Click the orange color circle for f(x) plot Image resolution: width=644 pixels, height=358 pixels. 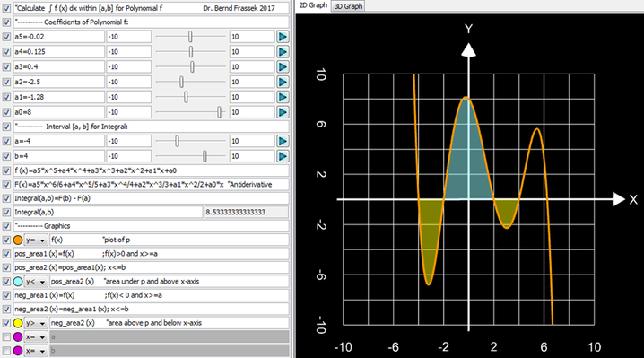[18, 240]
